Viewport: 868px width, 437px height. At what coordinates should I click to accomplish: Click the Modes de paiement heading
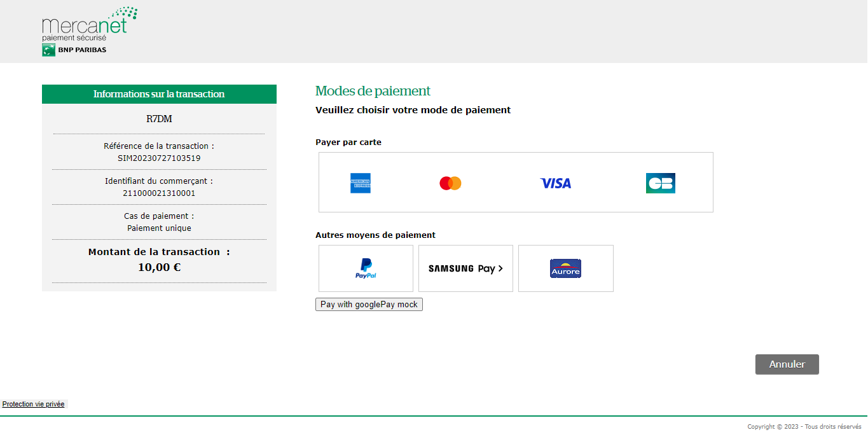tap(373, 91)
